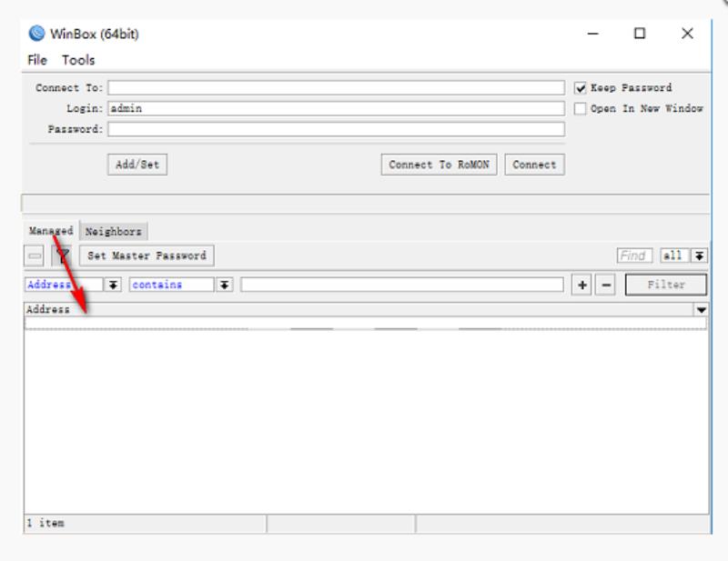Image resolution: width=728 pixels, height=561 pixels.
Task: Open the 'all' search scope dropdown
Action: (699, 255)
